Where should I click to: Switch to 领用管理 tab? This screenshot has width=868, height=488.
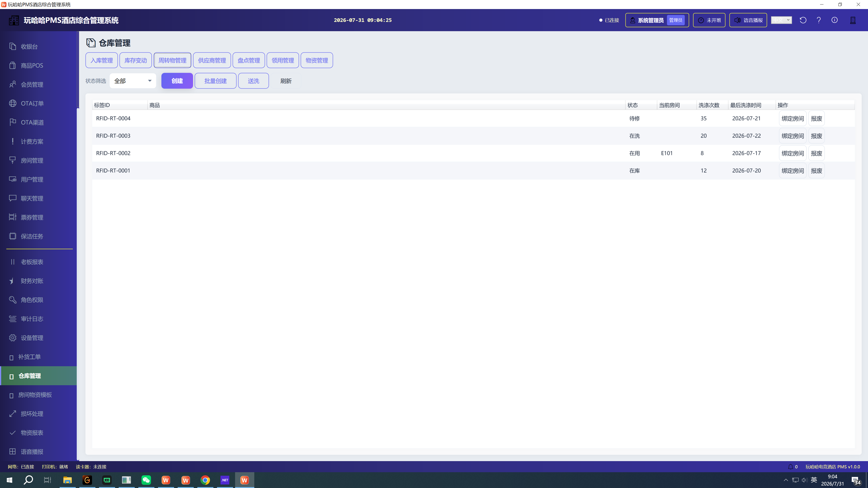[x=283, y=60]
